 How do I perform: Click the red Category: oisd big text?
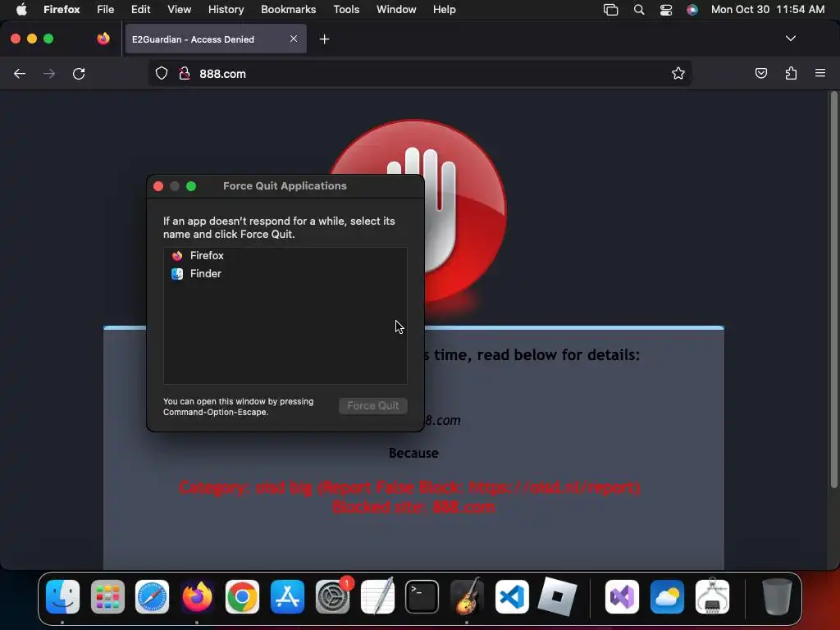[x=409, y=487]
